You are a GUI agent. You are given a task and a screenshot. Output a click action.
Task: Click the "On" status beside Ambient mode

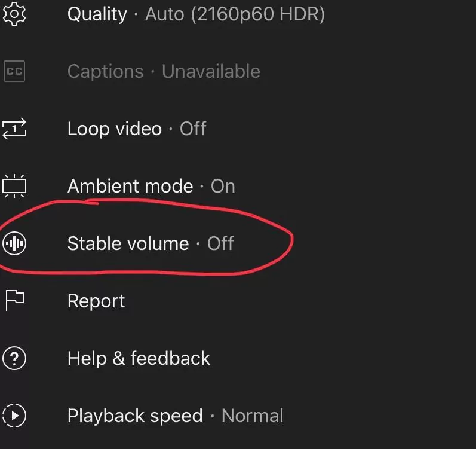pyautogui.click(x=223, y=186)
